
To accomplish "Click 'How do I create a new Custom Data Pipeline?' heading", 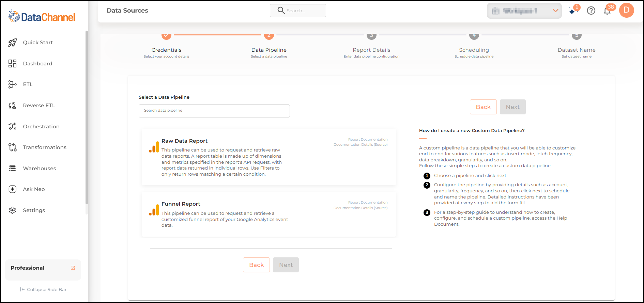I will (472, 131).
